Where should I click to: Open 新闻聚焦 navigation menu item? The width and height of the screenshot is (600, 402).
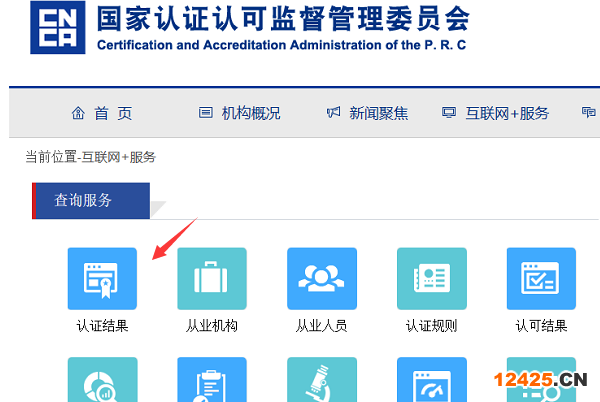tap(367, 113)
